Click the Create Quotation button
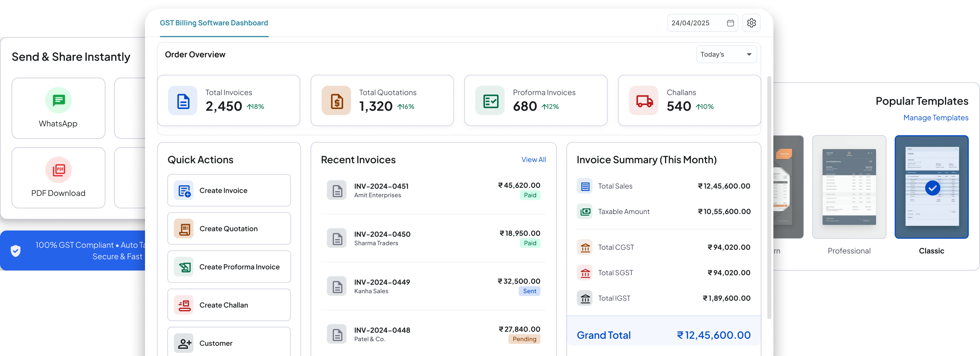The width and height of the screenshot is (980, 356). click(229, 228)
